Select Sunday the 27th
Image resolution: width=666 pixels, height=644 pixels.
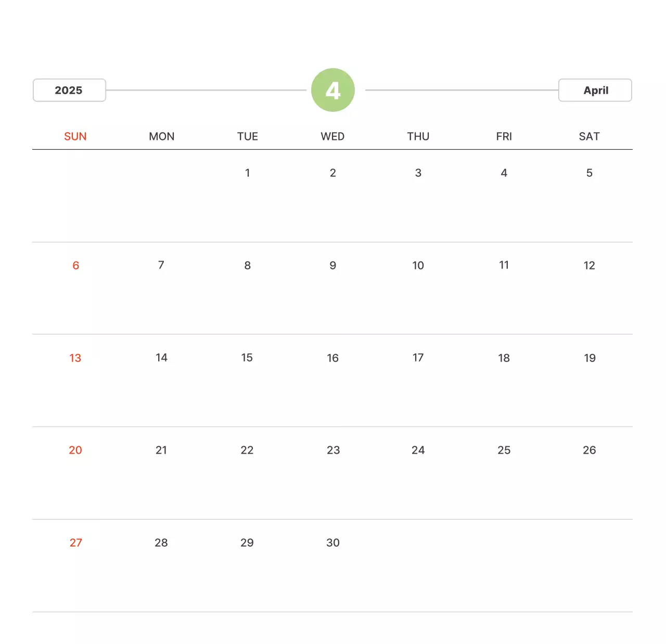coord(76,543)
